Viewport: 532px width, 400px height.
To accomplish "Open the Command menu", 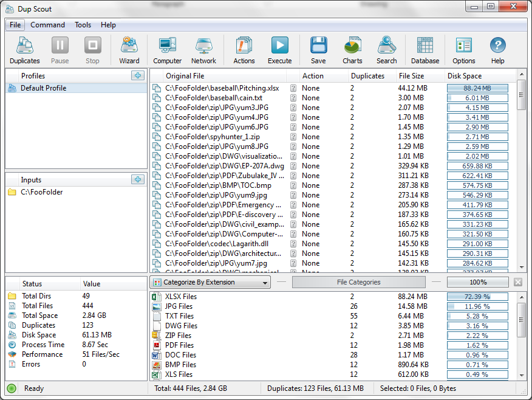I will pyautogui.click(x=47, y=25).
